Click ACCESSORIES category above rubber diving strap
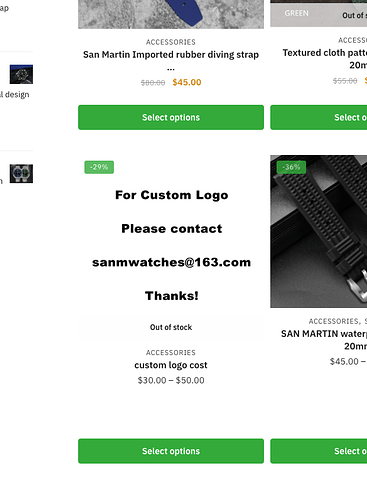The image size is (367, 500). coord(171,42)
